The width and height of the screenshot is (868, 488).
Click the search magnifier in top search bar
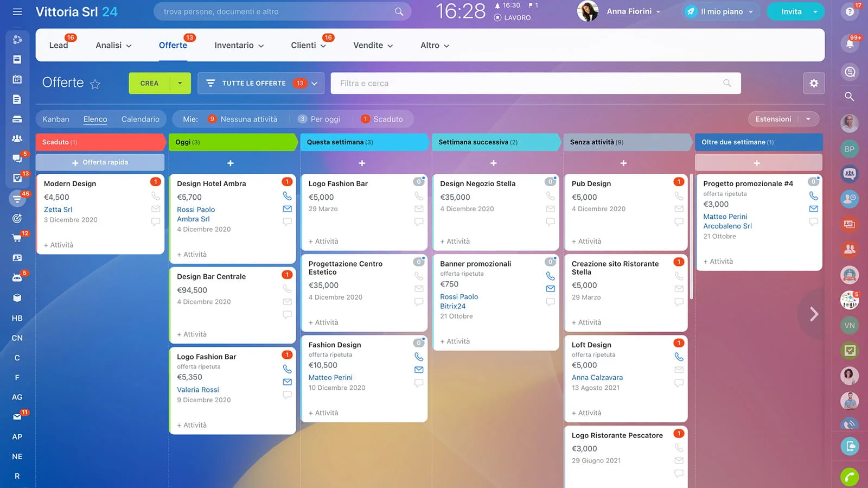coord(399,11)
